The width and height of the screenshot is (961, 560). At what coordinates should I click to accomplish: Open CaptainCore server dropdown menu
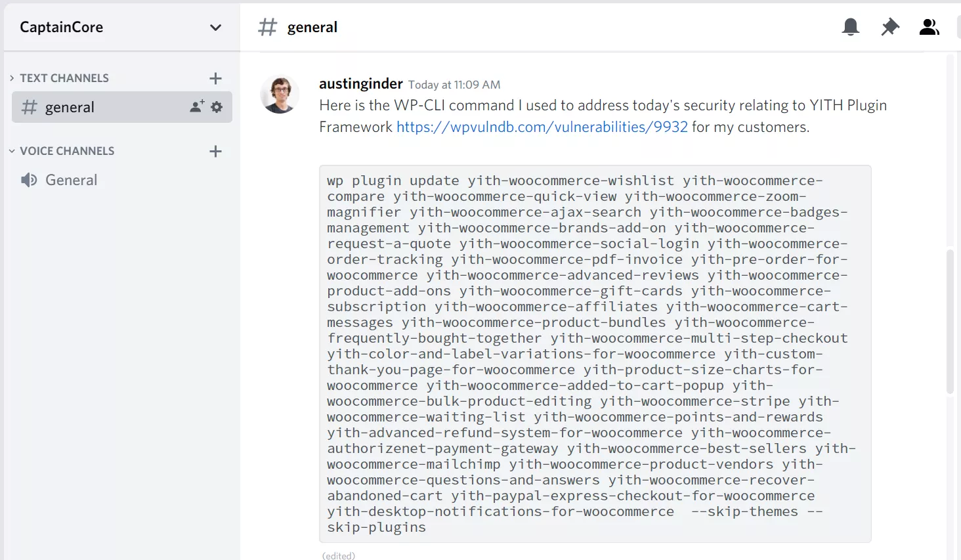[x=215, y=28]
